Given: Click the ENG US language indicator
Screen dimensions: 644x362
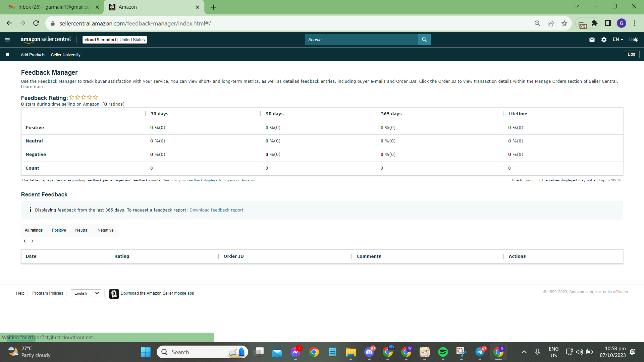Looking at the screenshot, I should [x=553, y=352].
